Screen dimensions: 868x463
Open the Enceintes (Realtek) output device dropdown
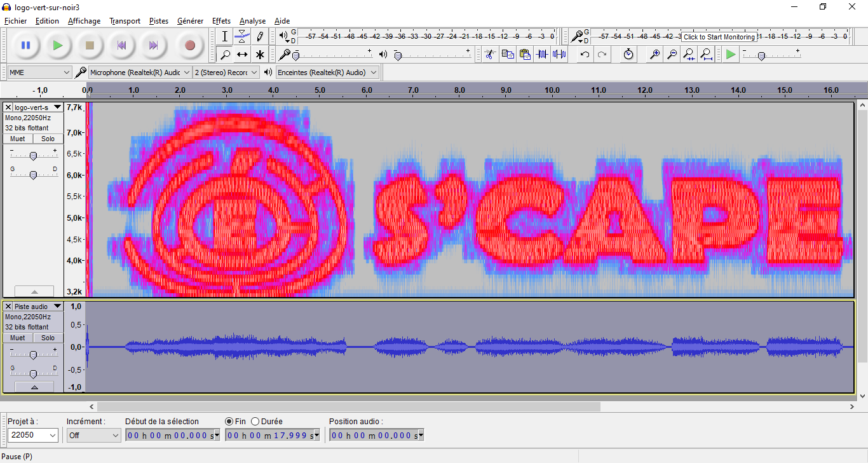327,73
